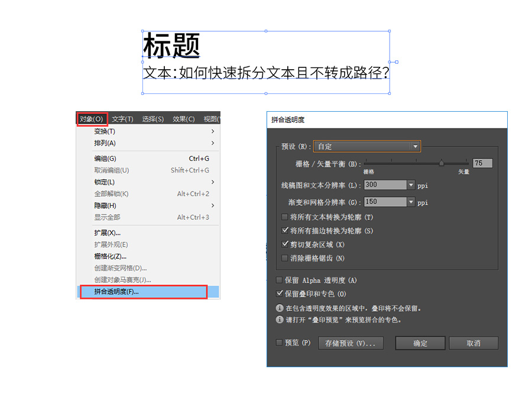The height and width of the screenshot is (402, 532).
Task: Click the 栅格 label under the slider
Action: click(x=368, y=172)
